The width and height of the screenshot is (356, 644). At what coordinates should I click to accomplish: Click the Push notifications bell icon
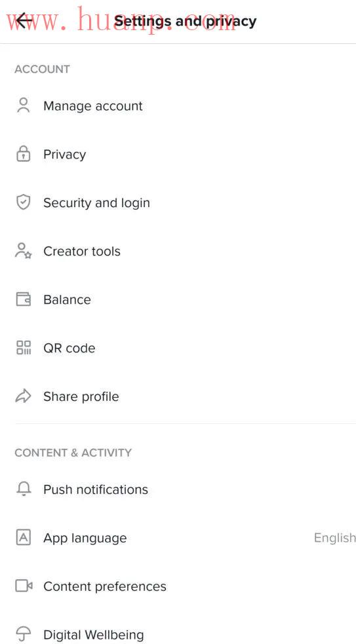coord(24,489)
